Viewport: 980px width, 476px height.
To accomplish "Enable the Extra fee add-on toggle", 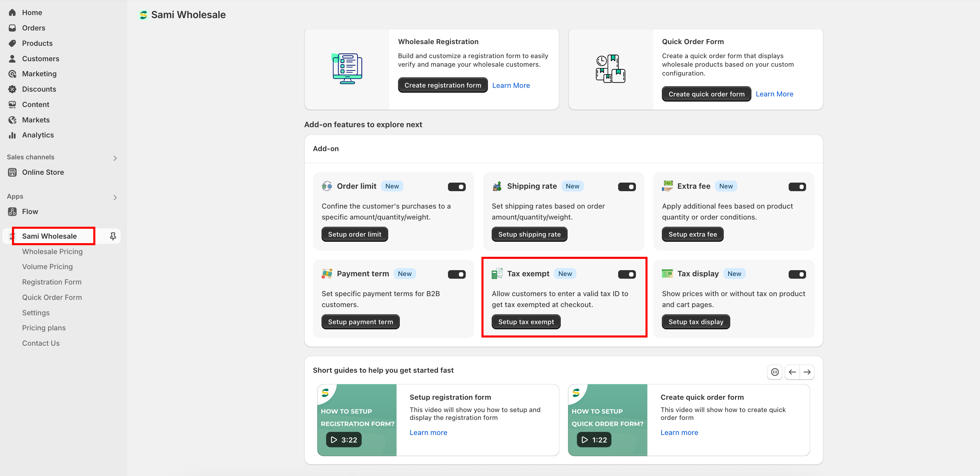I will click(797, 187).
